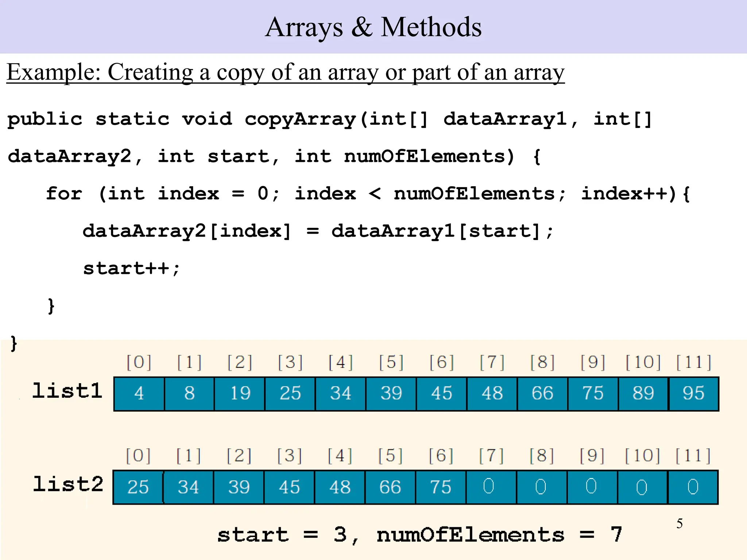747x560 pixels.
Task: Click list1 cell containing 45
Action: click(x=441, y=394)
